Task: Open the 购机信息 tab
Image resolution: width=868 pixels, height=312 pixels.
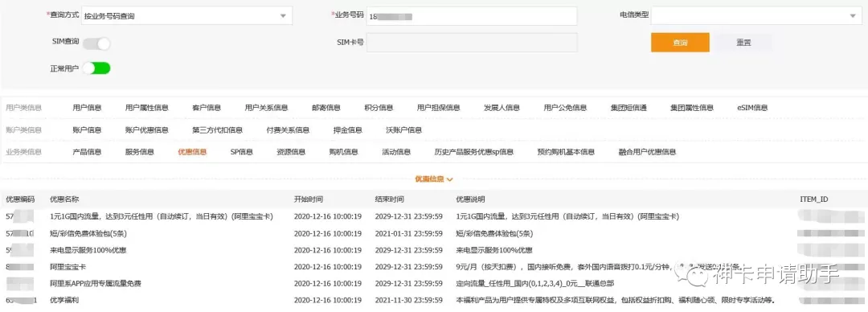Action: [343, 152]
